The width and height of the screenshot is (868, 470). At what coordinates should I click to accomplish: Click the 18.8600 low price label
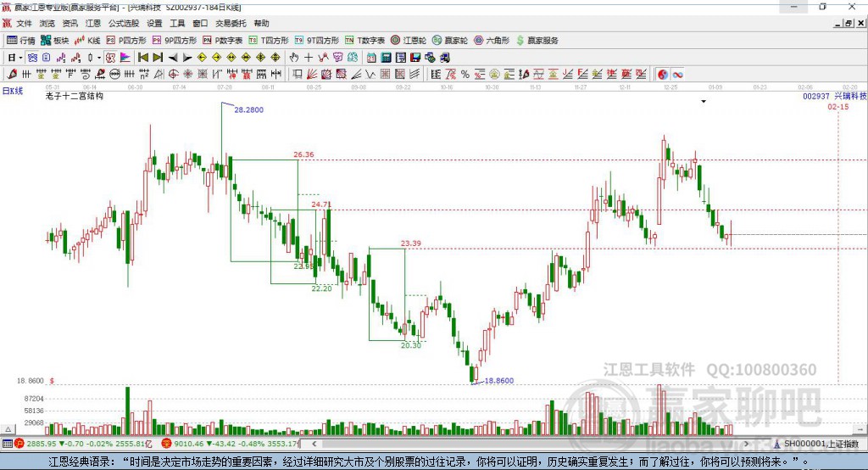[x=498, y=381]
